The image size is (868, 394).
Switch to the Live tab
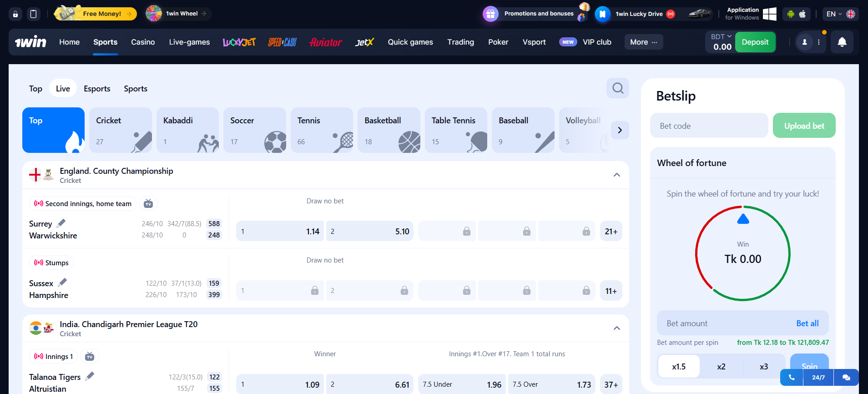[63, 89]
